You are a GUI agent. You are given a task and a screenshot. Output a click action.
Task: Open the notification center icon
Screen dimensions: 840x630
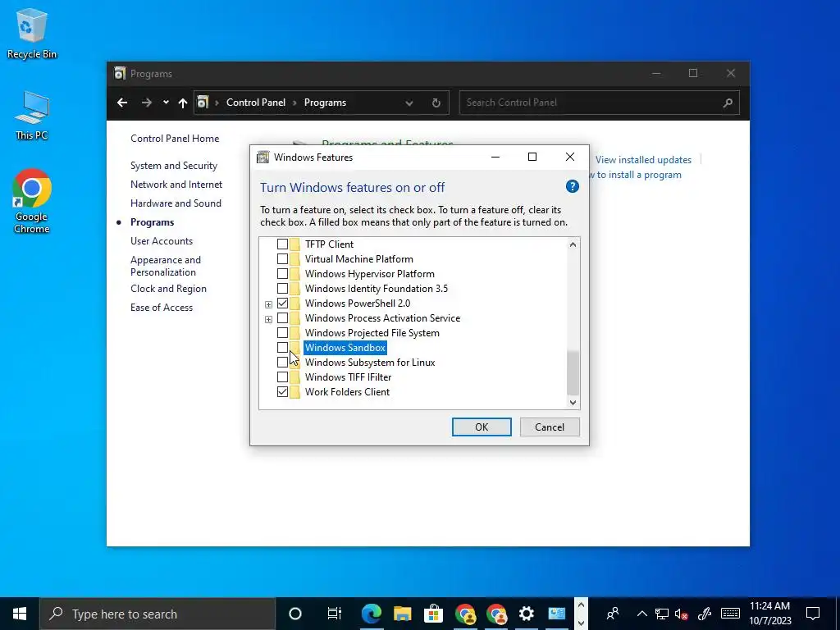(x=813, y=614)
